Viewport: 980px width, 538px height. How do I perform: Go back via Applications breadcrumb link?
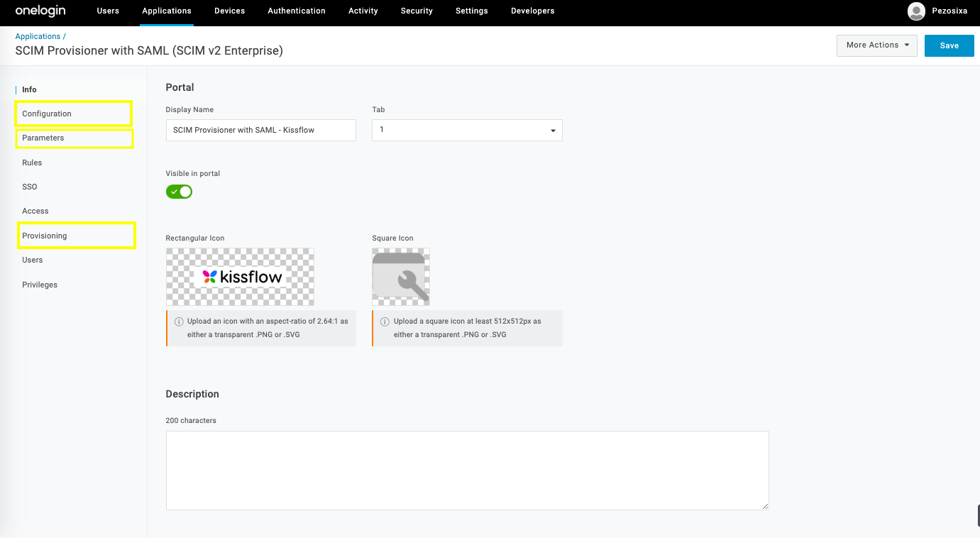(x=38, y=36)
